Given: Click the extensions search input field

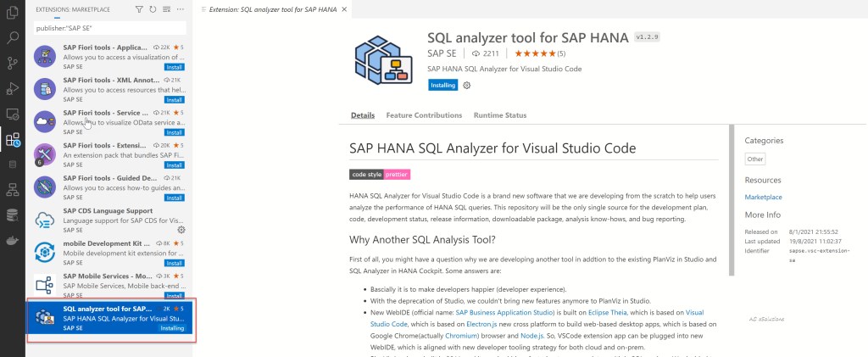Looking at the screenshot, I should pos(110,28).
